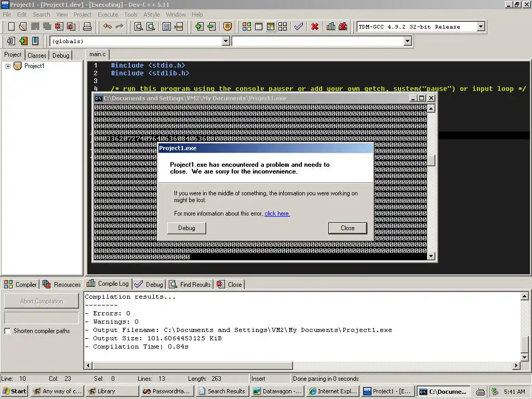Open the empty function list dropdown
Screen dimensions: 532x399
click(407, 41)
